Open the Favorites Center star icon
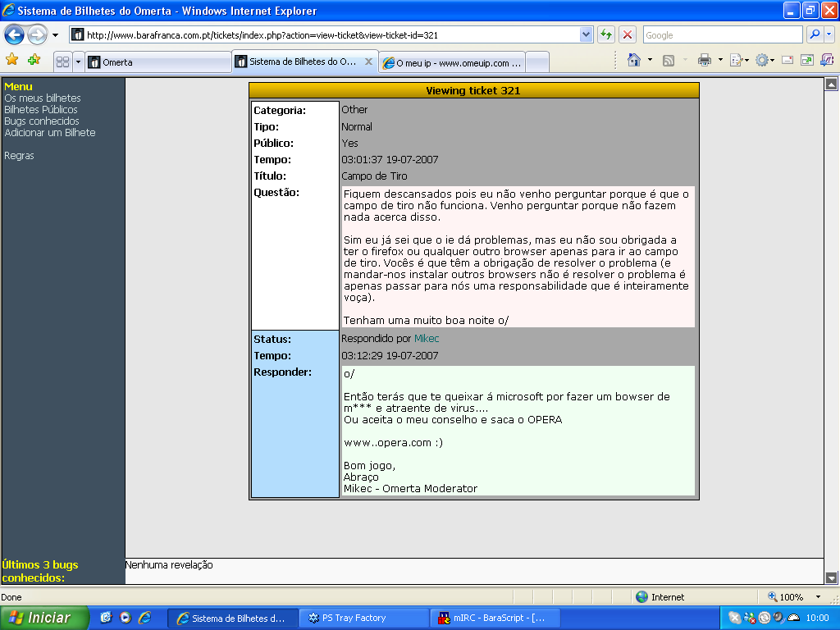Image resolution: width=840 pixels, height=630 pixels. pyautogui.click(x=12, y=60)
